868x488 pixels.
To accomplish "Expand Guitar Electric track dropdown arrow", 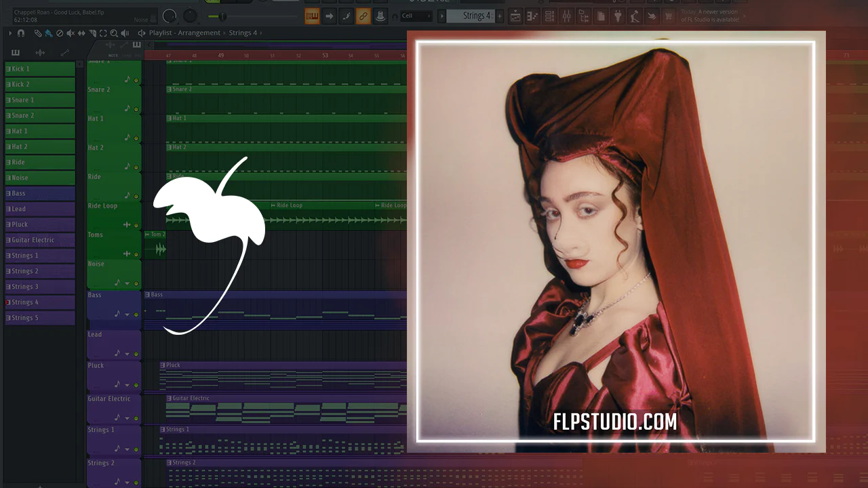I will pyautogui.click(x=127, y=418).
